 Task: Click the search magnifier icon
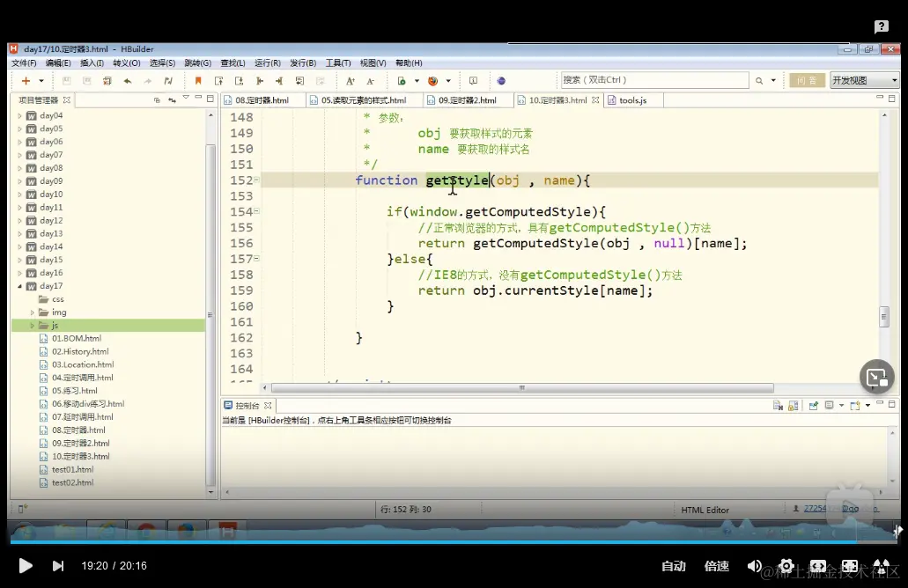[758, 81]
